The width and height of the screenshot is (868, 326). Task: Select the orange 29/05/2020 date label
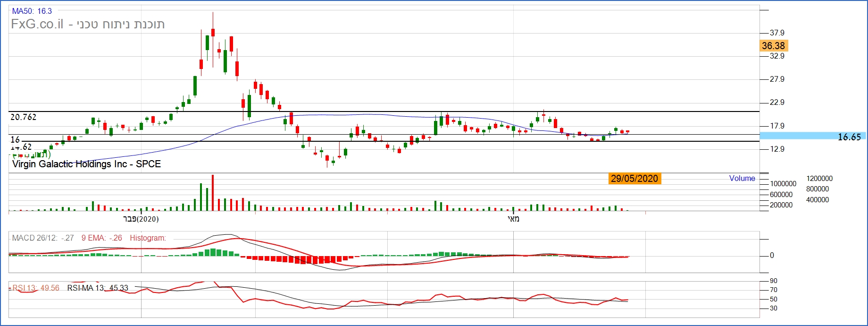634,179
